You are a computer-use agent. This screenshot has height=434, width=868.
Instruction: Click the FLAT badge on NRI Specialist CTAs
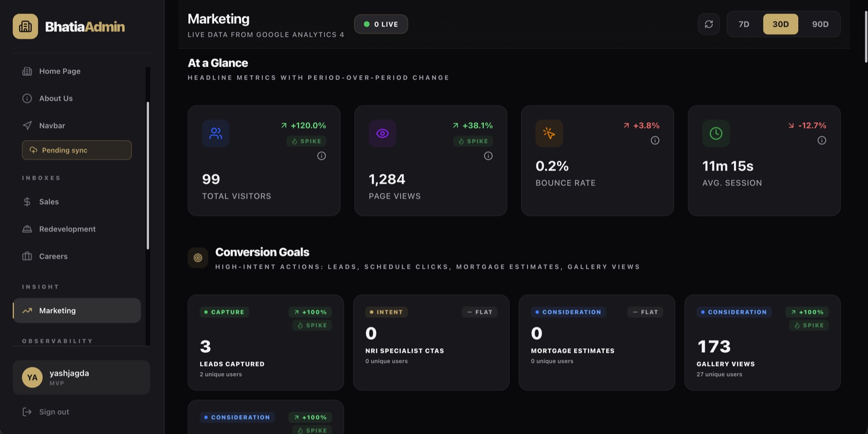(480, 312)
